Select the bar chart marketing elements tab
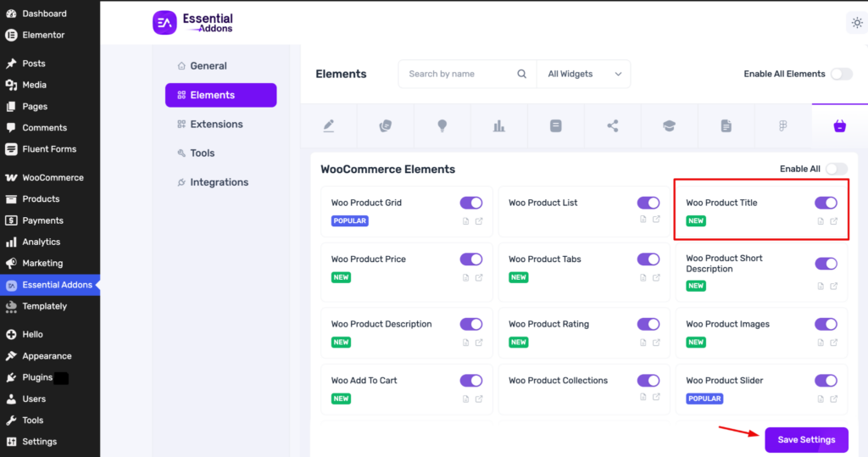The width and height of the screenshot is (868, 457). pos(498,125)
